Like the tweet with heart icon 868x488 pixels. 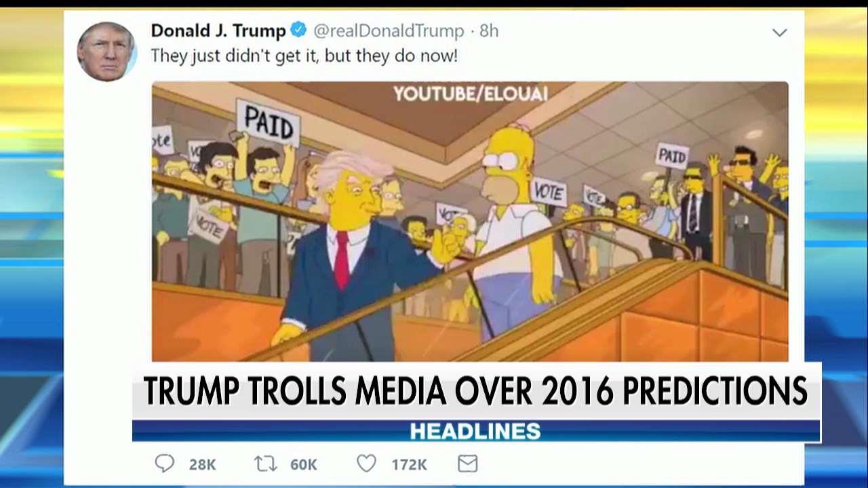click(366, 464)
